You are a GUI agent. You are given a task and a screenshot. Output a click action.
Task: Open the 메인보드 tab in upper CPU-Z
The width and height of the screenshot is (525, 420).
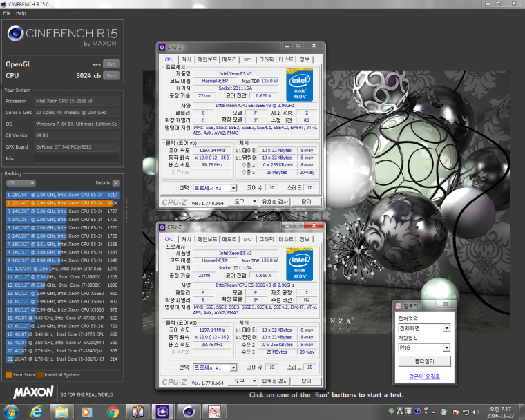[207, 59]
